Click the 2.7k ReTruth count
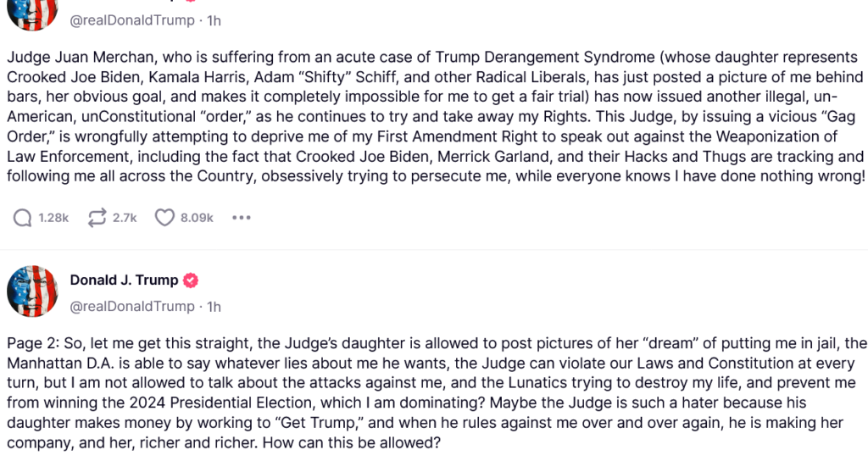 124,218
